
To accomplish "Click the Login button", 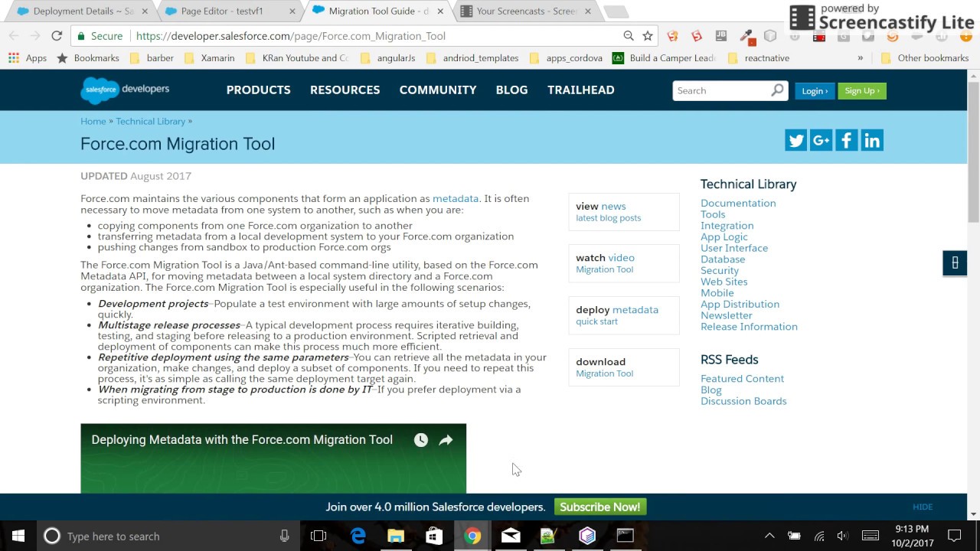I will click(x=815, y=91).
